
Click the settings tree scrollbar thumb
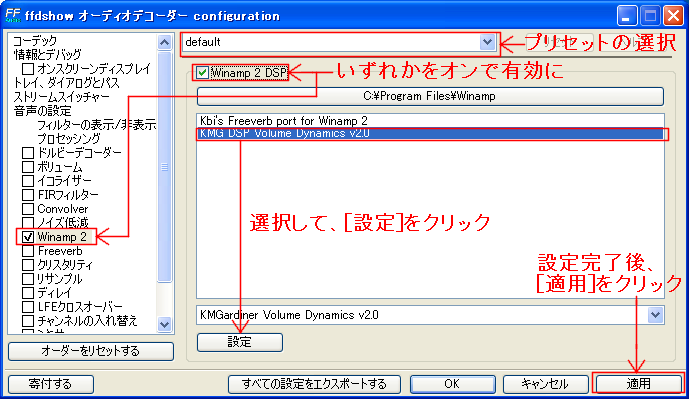(x=164, y=167)
